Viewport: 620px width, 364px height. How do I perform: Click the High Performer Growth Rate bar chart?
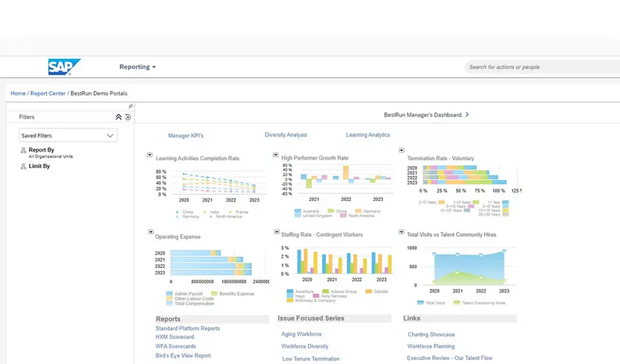click(338, 181)
